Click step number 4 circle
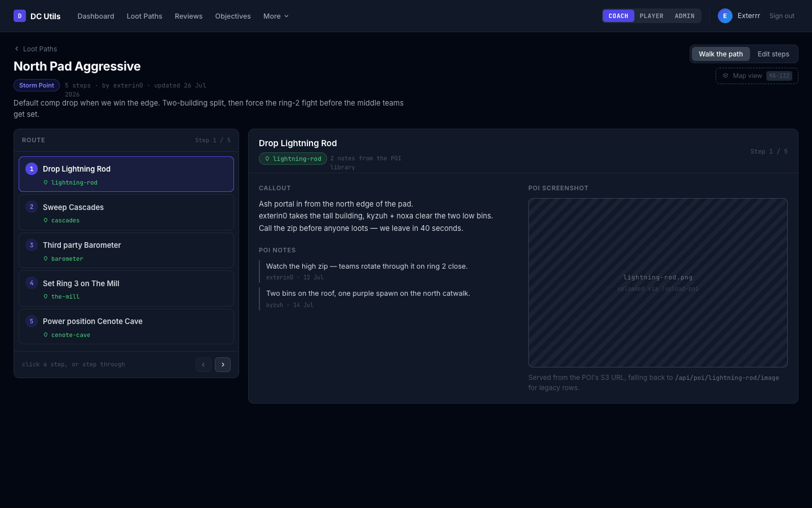The width and height of the screenshot is (812, 508). (x=32, y=283)
